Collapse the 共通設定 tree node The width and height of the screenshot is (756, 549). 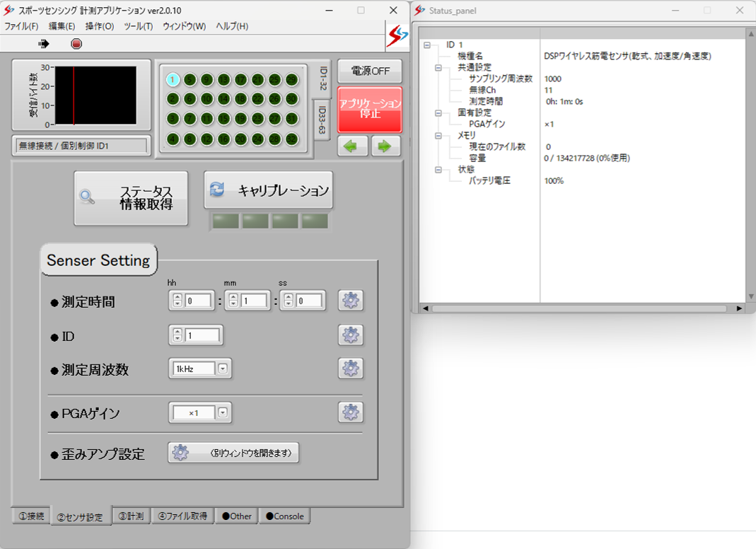tap(438, 67)
